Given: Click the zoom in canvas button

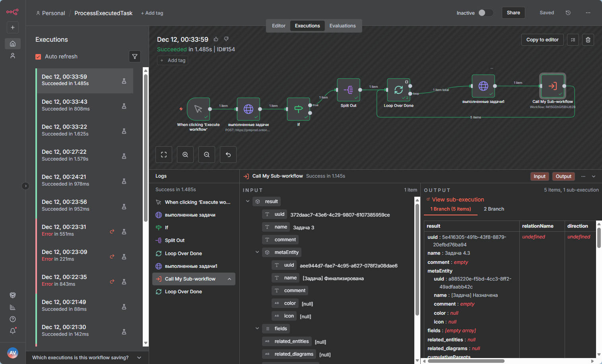Looking at the screenshot, I should coord(185,155).
